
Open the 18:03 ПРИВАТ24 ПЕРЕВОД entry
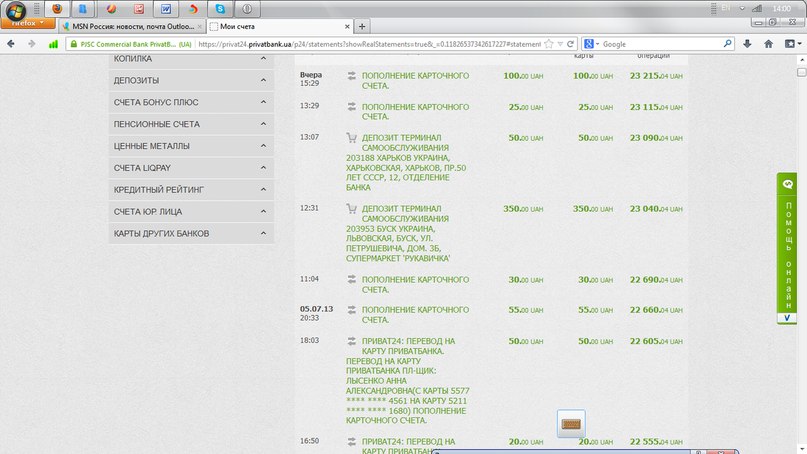408,380
